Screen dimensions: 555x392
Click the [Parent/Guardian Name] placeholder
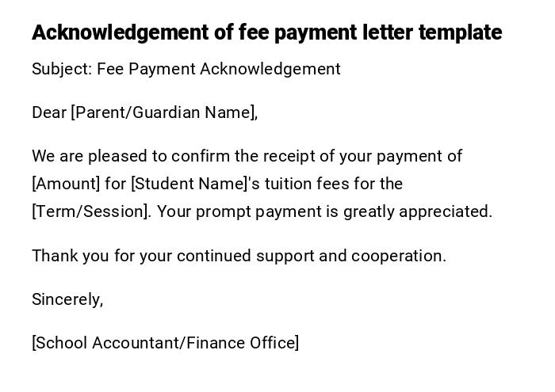click(163, 112)
